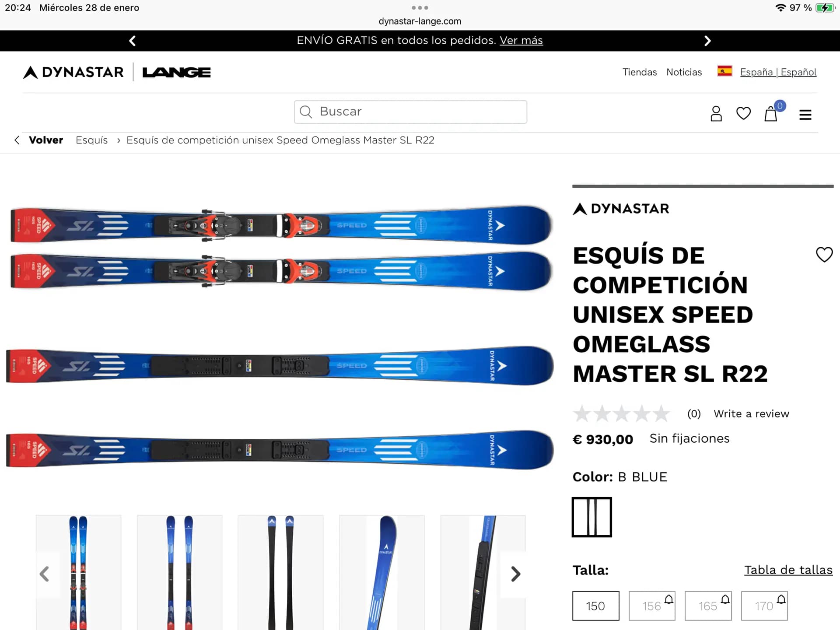Screen dimensions: 840x630
Task: Show previous promo banner message
Action: [x=132, y=41]
